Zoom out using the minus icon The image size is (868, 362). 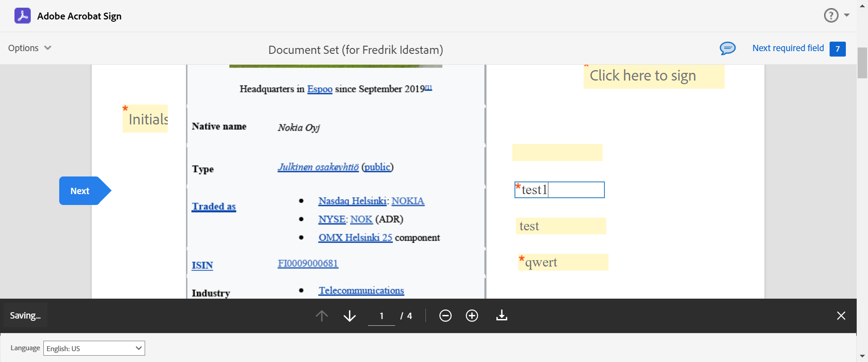click(x=445, y=316)
